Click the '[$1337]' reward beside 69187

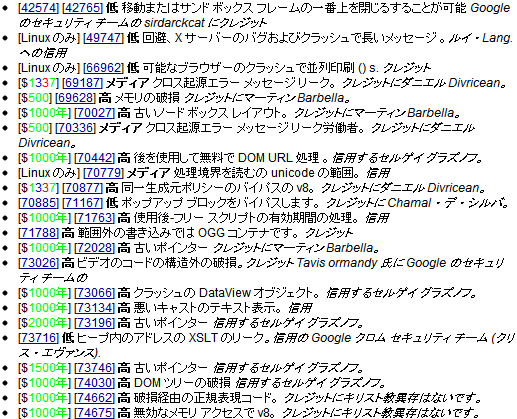pyautogui.click(x=38, y=83)
